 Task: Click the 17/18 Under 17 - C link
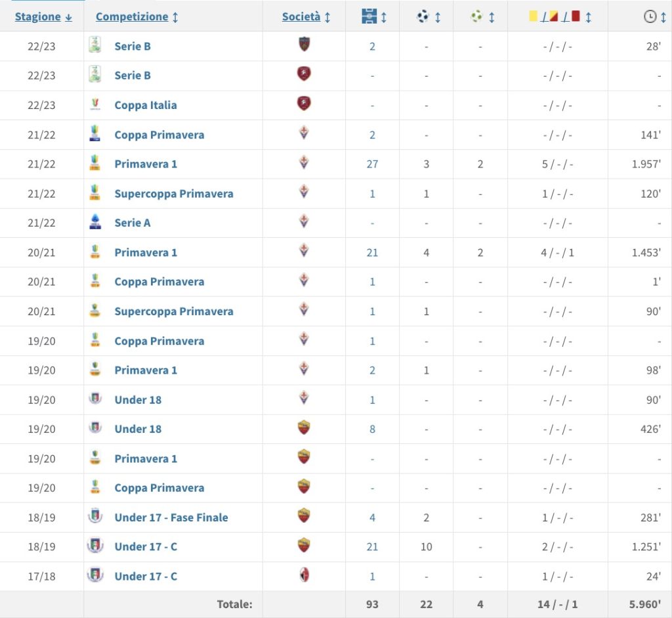tap(146, 577)
